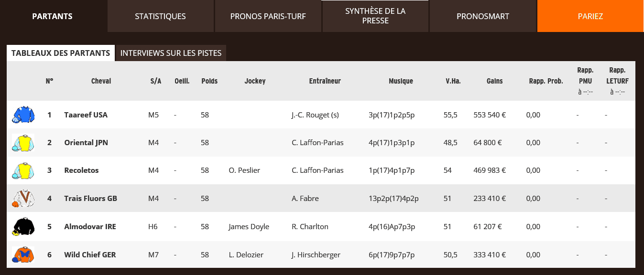Click Wild Chief GER orange silks icon

tap(23, 255)
